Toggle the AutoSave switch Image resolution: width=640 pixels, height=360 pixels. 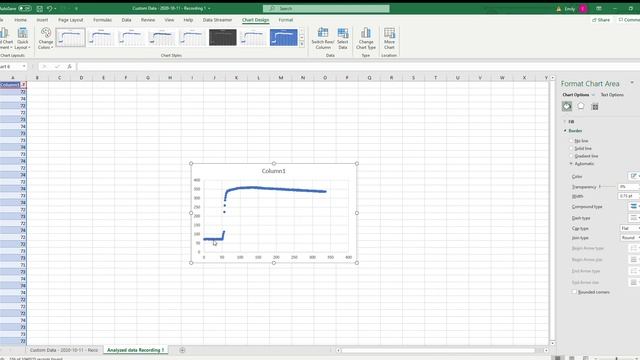[x=25, y=8]
